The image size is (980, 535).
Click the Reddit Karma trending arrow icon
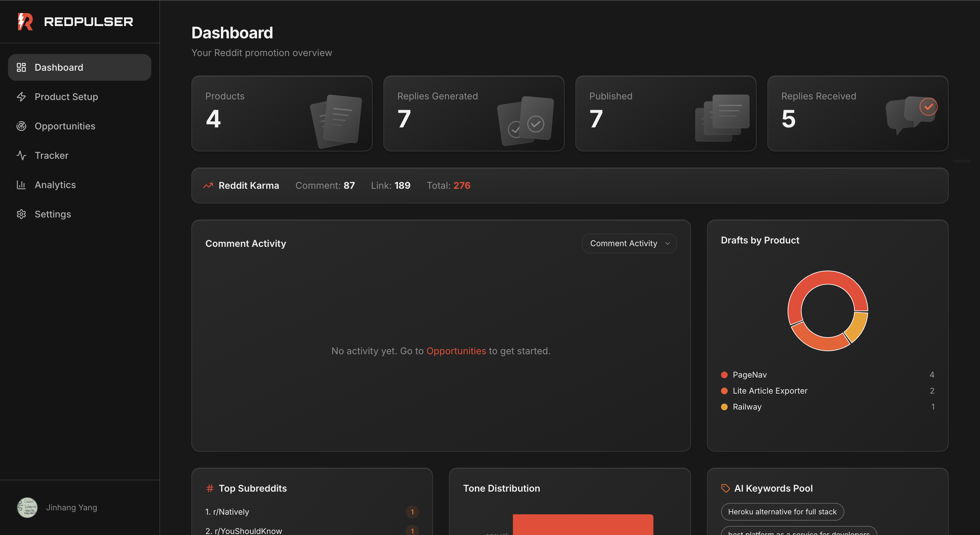click(208, 185)
